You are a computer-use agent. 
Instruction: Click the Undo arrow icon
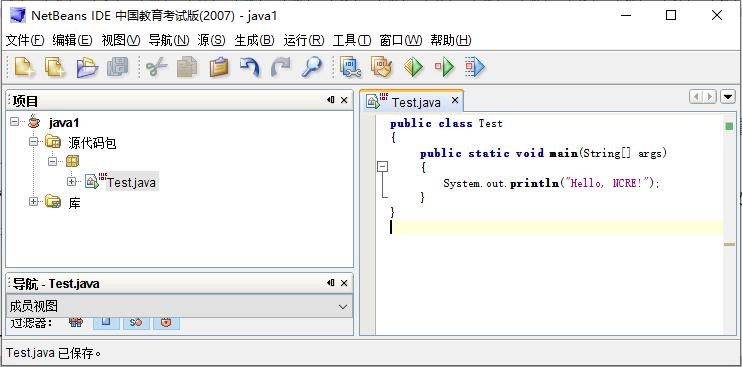(x=249, y=67)
